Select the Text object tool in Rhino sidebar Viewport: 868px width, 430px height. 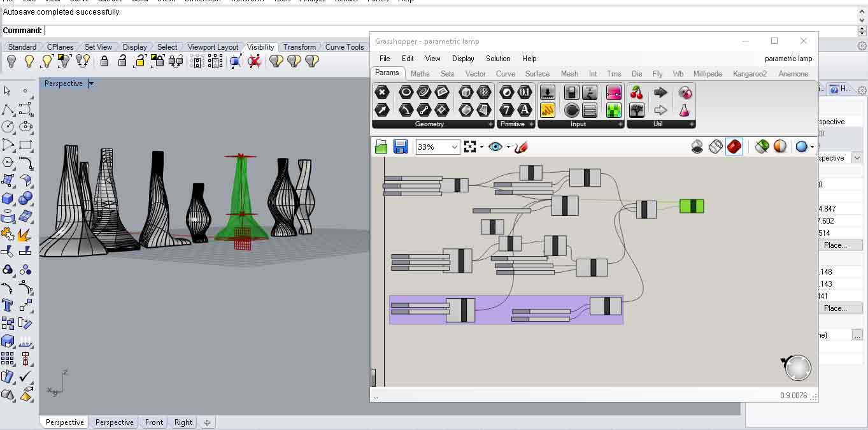8,305
